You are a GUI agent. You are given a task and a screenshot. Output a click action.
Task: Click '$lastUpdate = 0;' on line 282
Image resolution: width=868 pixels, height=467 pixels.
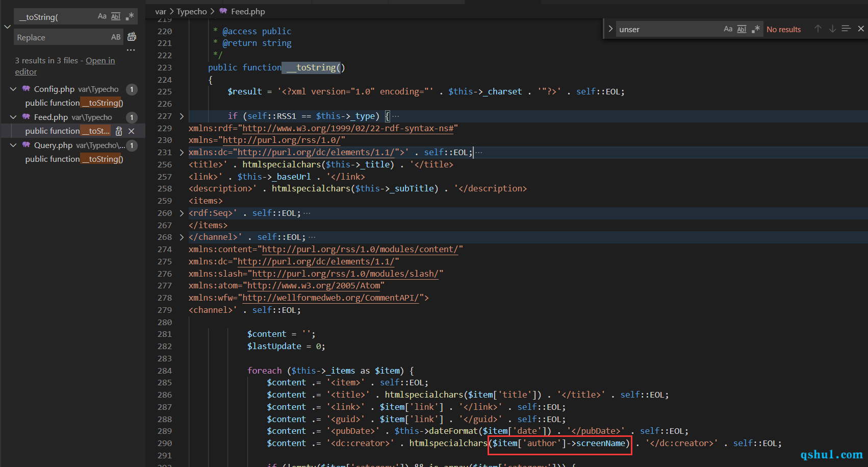286,346
